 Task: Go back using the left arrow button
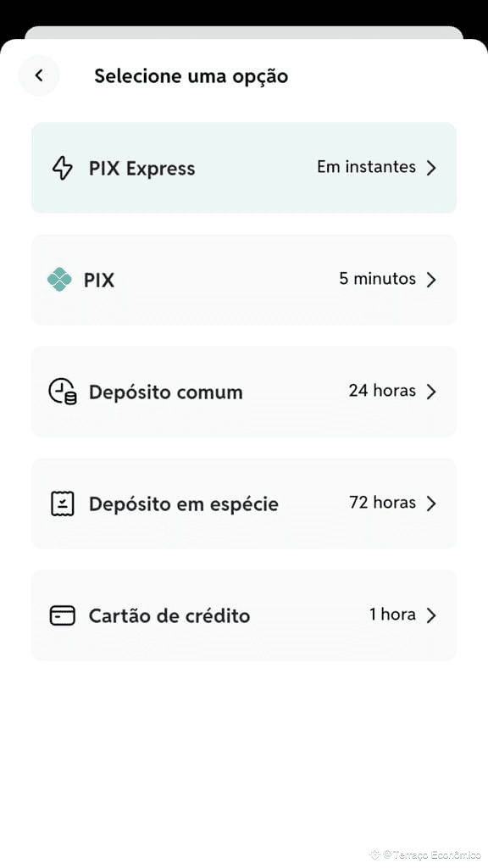[x=39, y=75]
